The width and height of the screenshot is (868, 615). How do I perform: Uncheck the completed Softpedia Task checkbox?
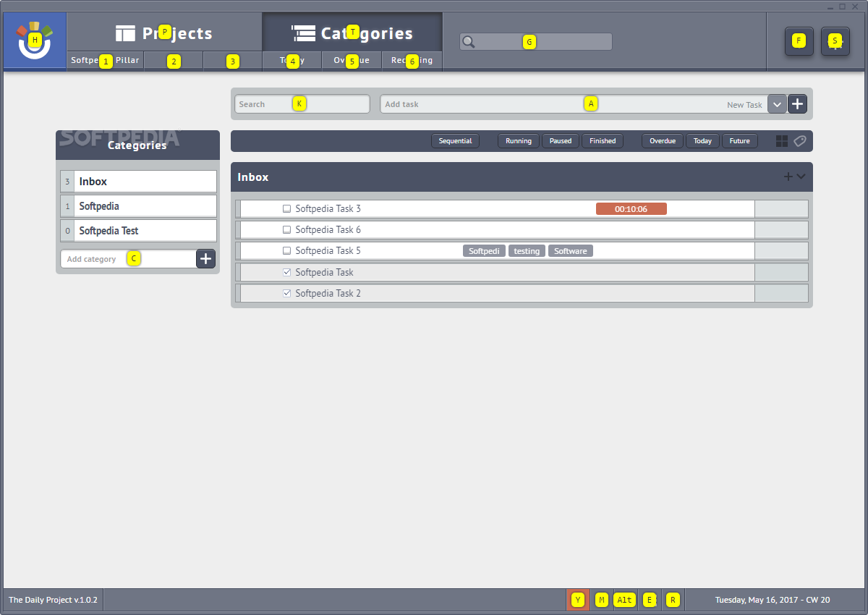pyautogui.click(x=286, y=272)
